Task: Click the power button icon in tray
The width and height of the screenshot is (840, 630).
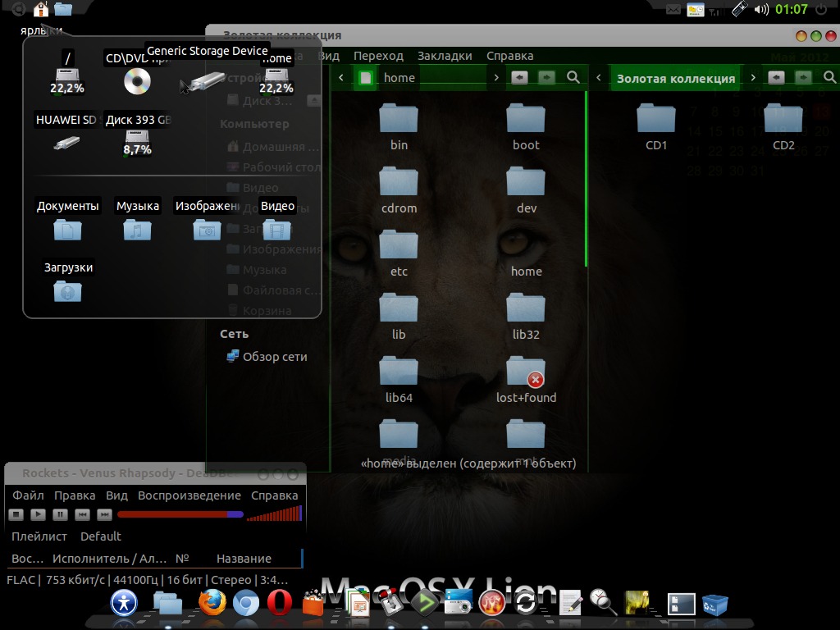Action: (x=820, y=10)
